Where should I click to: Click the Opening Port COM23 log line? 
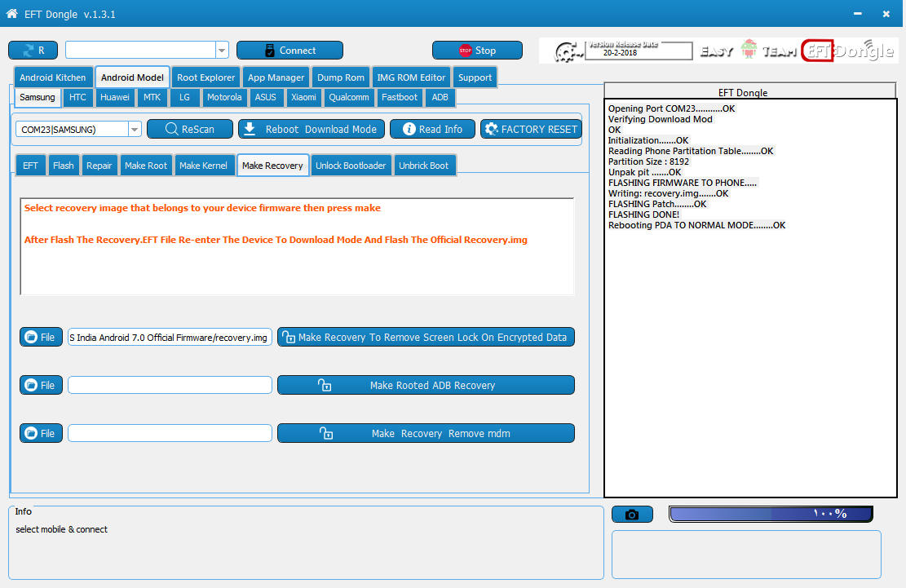[x=671, y=108]
